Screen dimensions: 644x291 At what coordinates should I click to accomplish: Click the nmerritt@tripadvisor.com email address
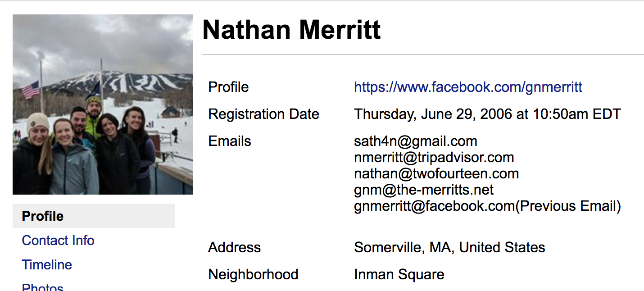434,157
